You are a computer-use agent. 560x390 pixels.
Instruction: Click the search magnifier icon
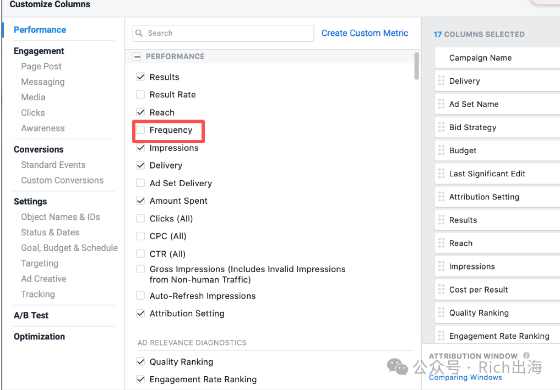click(139, 33)
